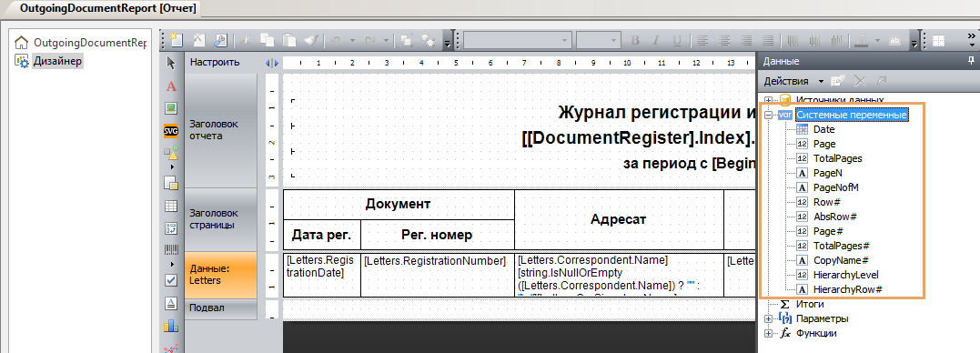Collapse the Системные переменные tree node
The image size is (980, 353).
click(x=768, y=115)
